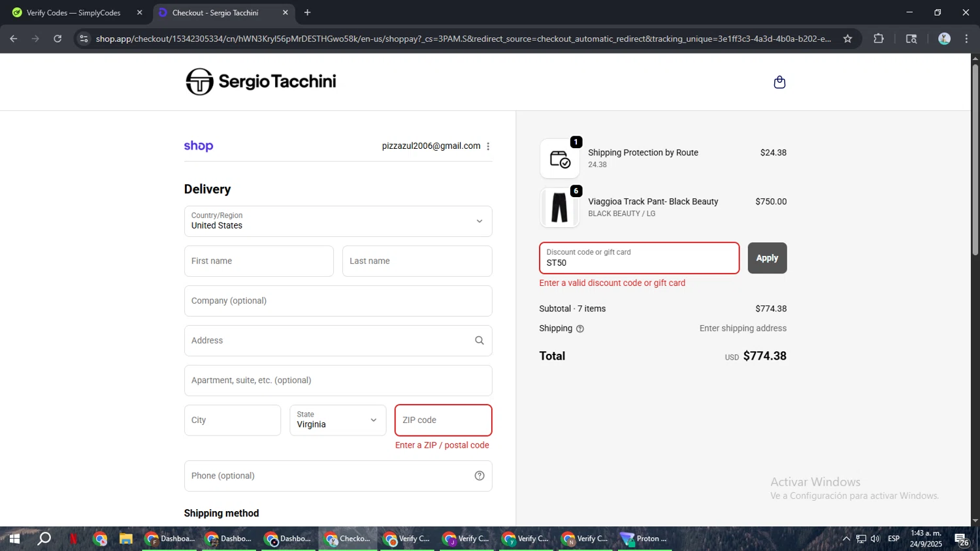The width and height of the screenshot is (980, 551).
Task: Click the City input field
Action: coord(233,420)
